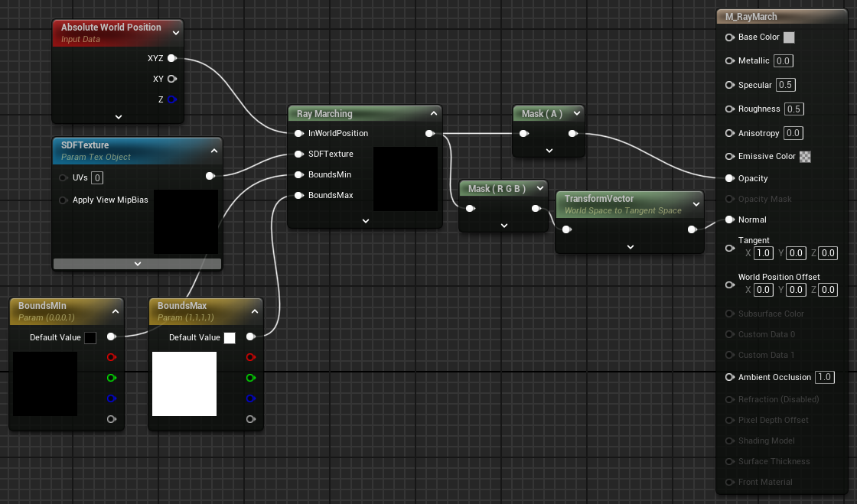
Task: Select the Absolute World Position node title
Action: pyautogui.click(x=111, y=28)
